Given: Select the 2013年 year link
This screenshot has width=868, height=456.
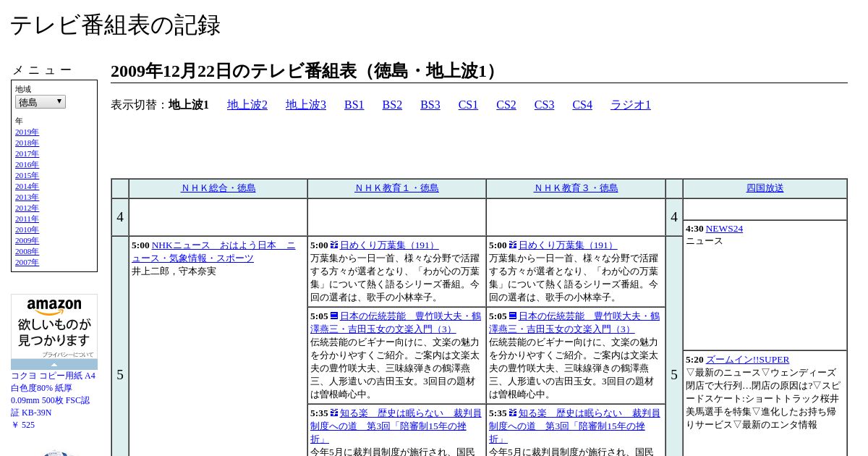Looking at the screenshot, I should click(27, 197).
